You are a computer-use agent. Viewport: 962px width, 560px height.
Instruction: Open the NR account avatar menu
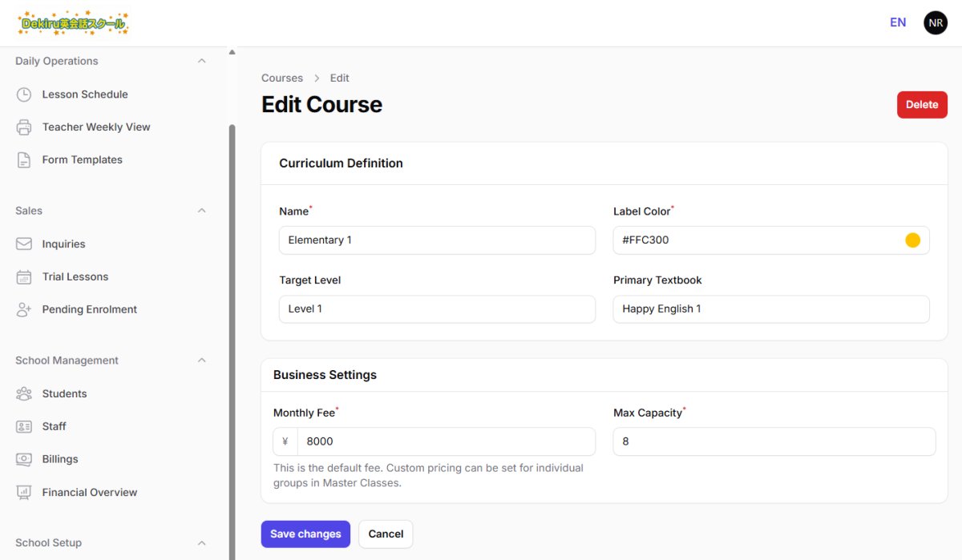tap(936, 22)
